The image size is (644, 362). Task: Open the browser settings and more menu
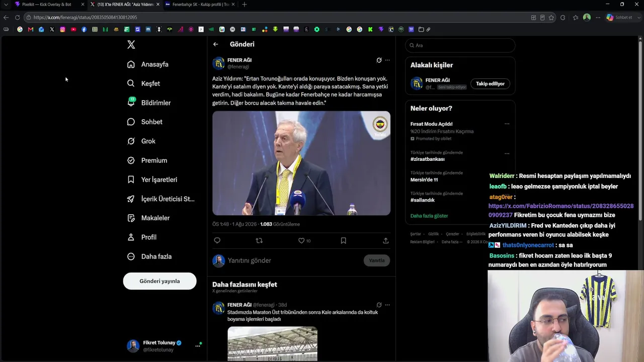click(x=598, y=18)
